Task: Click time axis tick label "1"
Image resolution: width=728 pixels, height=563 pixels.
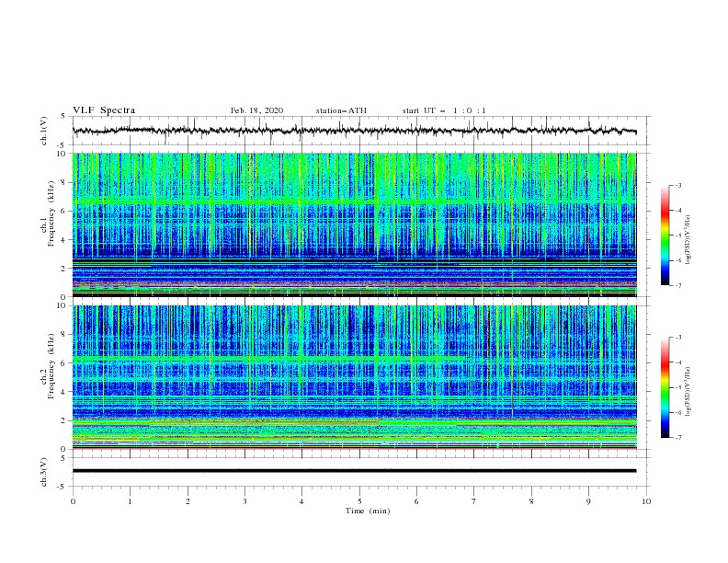Action: click(x=130, y=501)
